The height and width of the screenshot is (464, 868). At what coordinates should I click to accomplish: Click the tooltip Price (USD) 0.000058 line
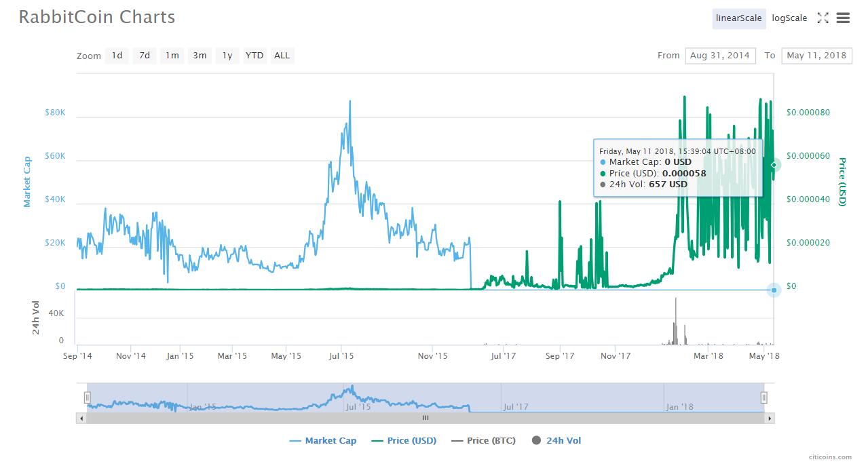click(654, 173)
